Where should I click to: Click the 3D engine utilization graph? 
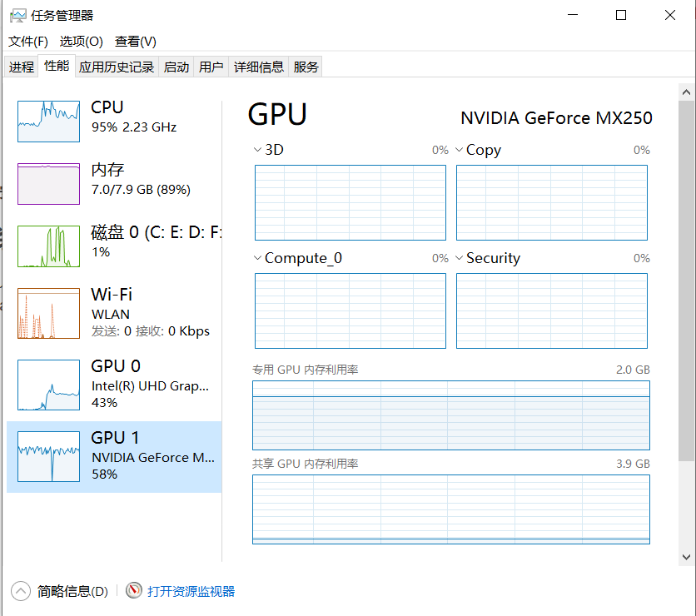click(350, 203)
